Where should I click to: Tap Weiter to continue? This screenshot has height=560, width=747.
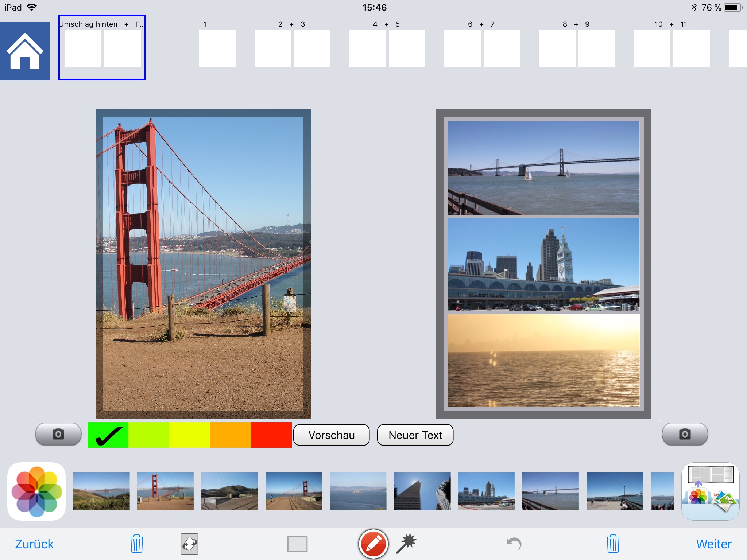click(714, 544)
